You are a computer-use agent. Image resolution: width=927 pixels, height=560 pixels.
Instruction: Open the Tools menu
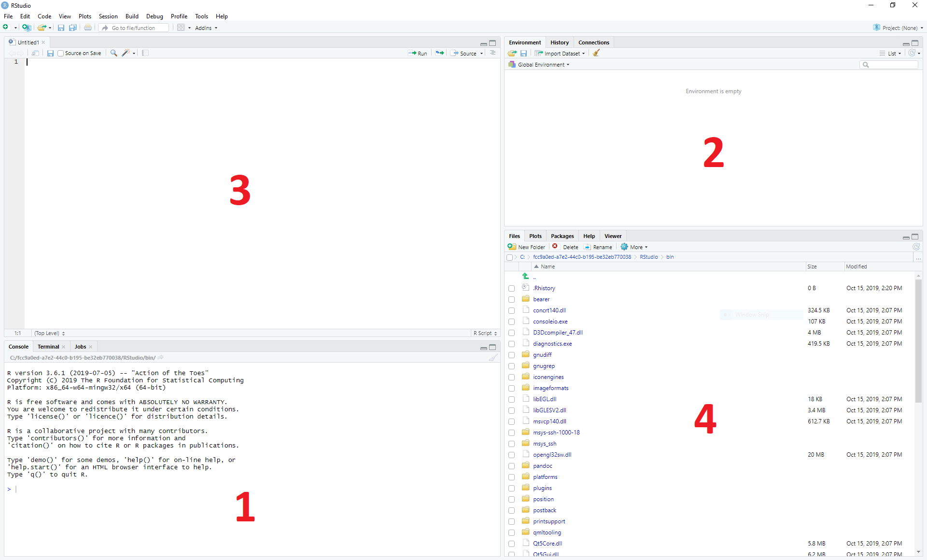(x=201, y=16)
